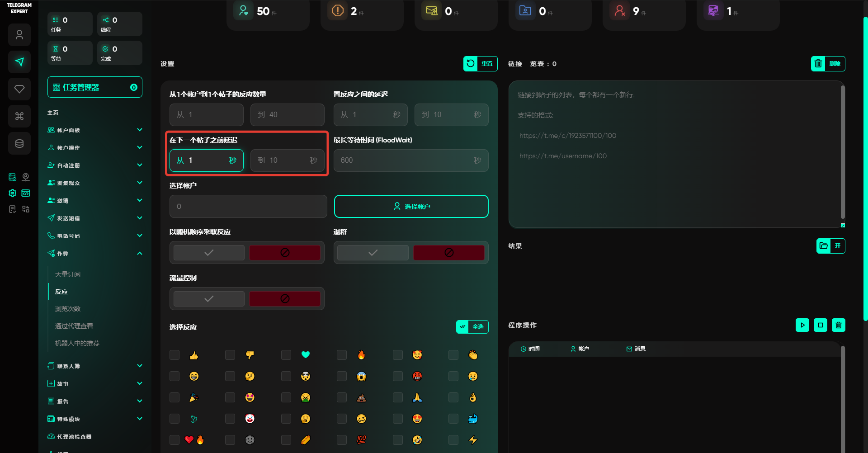The image size is (868, 453).
Task: Open the gear settings icon in sidebar
Action: point(13,193)
